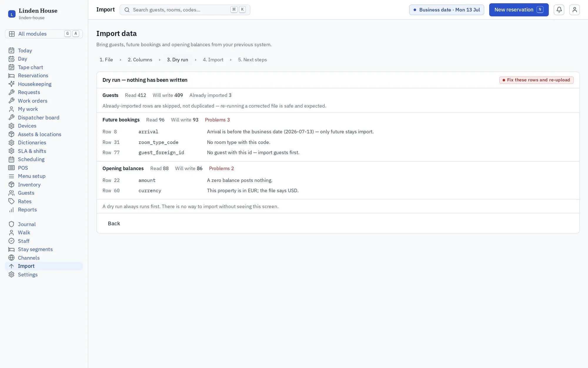Click the Already imported 3 count
The height and width of the screenshot is (368, 588).
click(x=210, y=95)
